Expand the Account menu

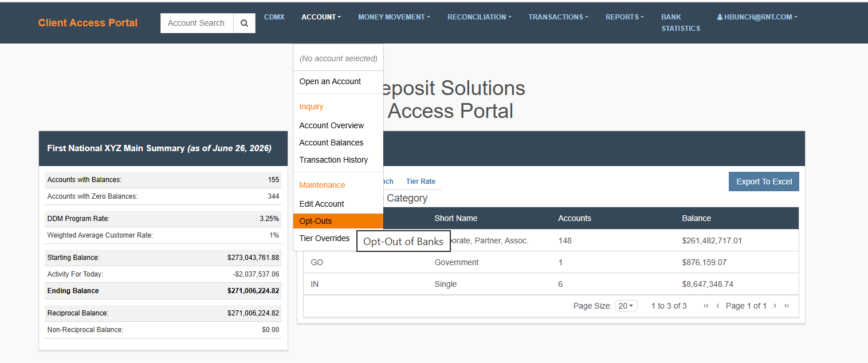point(321,17)
